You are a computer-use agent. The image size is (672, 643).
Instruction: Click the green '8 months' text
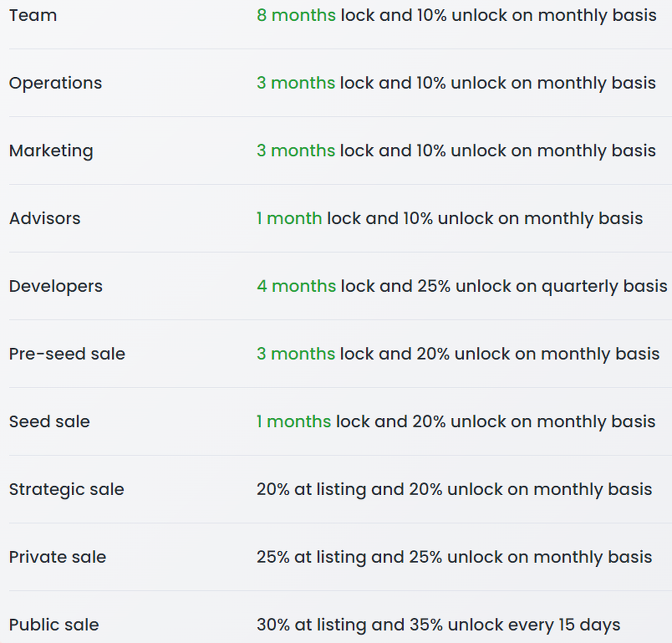[296, 15]
